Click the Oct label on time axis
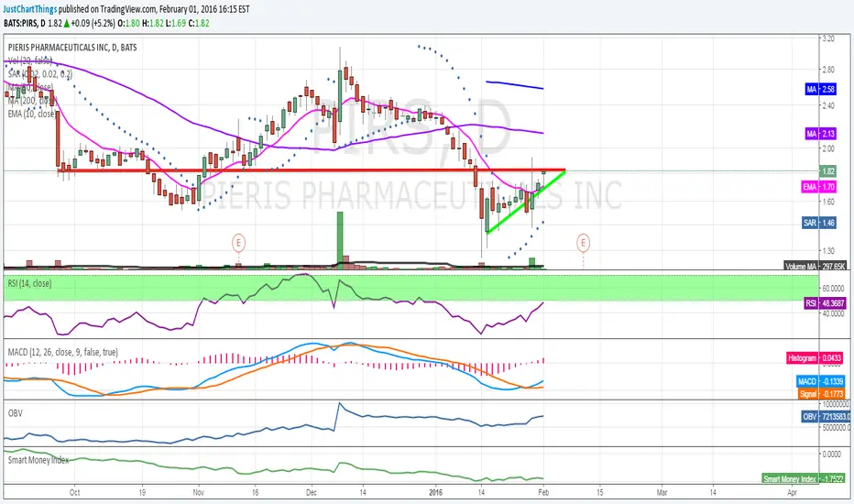The height and width of the screenshot is (504, 854). pos(74,492)
